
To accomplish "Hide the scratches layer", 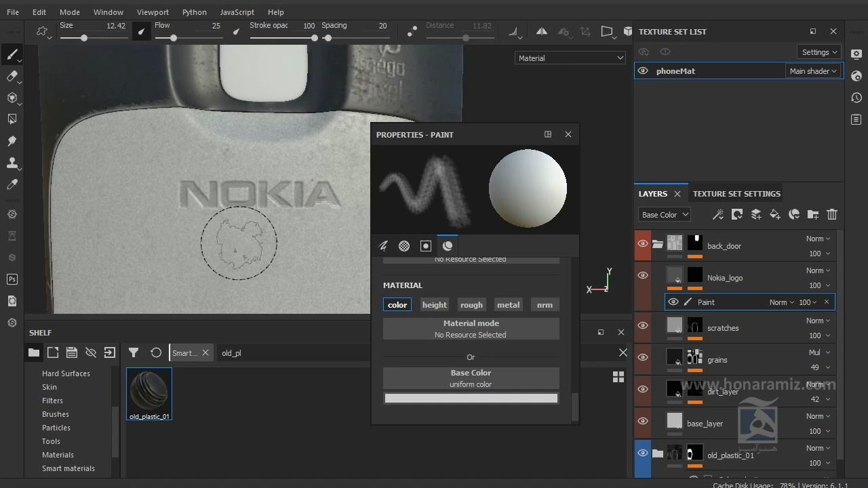I will click(643, 325).
